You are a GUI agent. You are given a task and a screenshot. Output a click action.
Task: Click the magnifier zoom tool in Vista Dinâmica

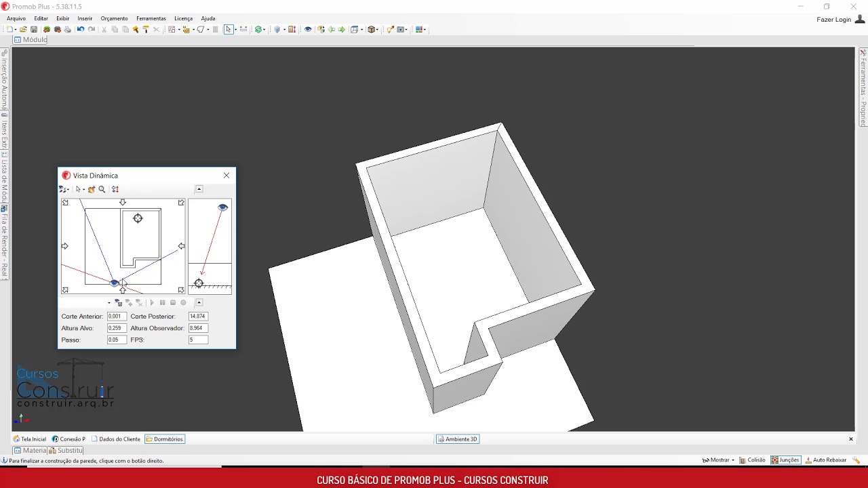tap(102, 189)
